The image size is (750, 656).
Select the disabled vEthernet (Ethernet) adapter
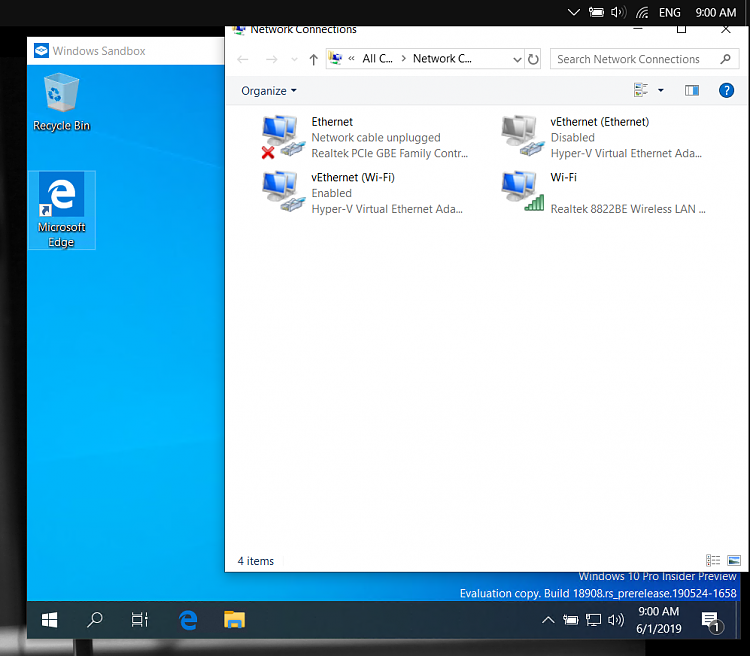[520, 136]
